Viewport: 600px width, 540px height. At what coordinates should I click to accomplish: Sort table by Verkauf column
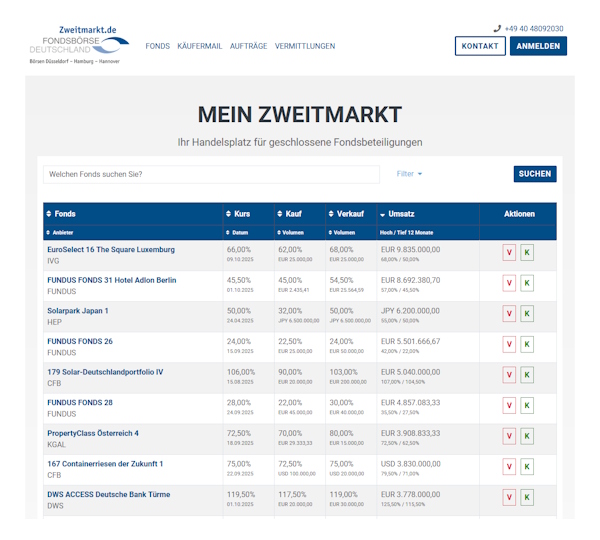[346, 214]
